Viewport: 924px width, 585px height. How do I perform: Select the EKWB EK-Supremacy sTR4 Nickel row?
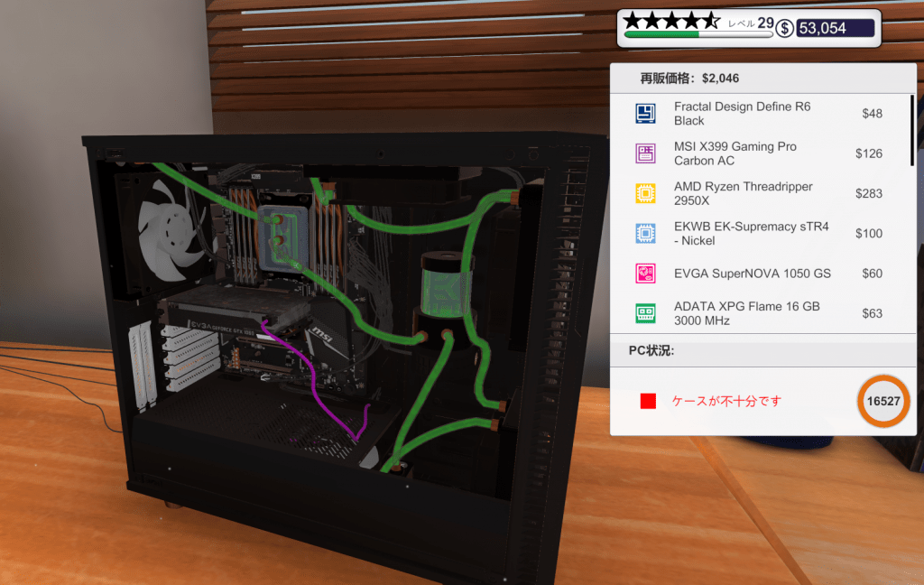coord(760,234)
